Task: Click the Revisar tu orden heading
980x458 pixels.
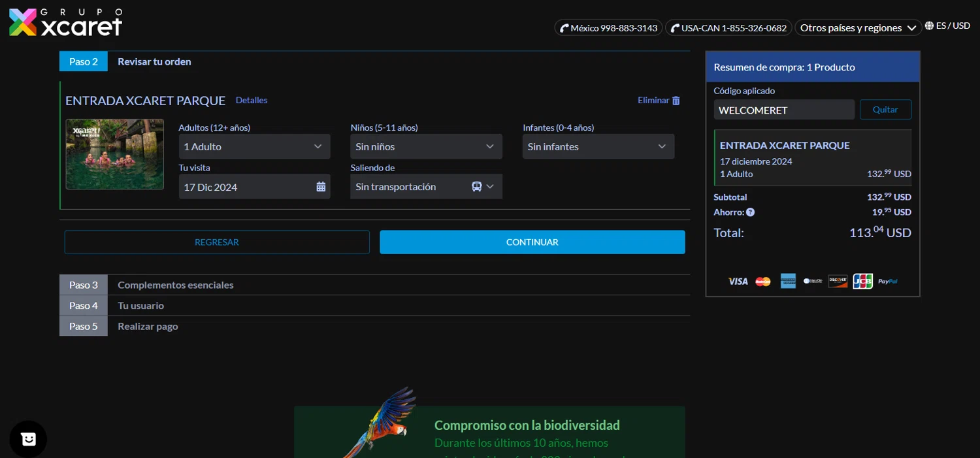Action: [x=154, y=61]
